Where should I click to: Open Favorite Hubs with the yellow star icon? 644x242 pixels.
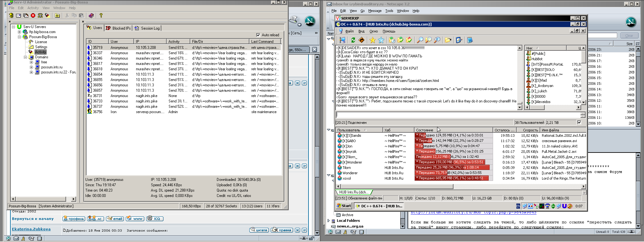373,40
